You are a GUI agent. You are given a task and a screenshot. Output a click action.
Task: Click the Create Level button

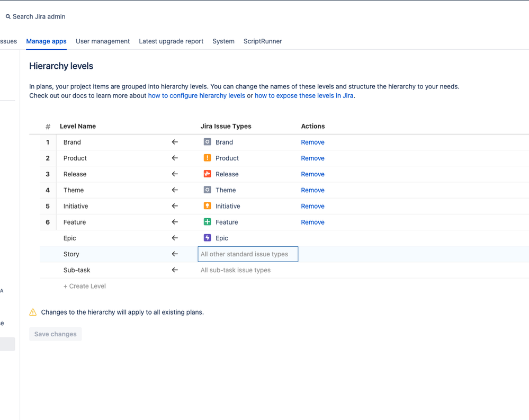(85, 286)
